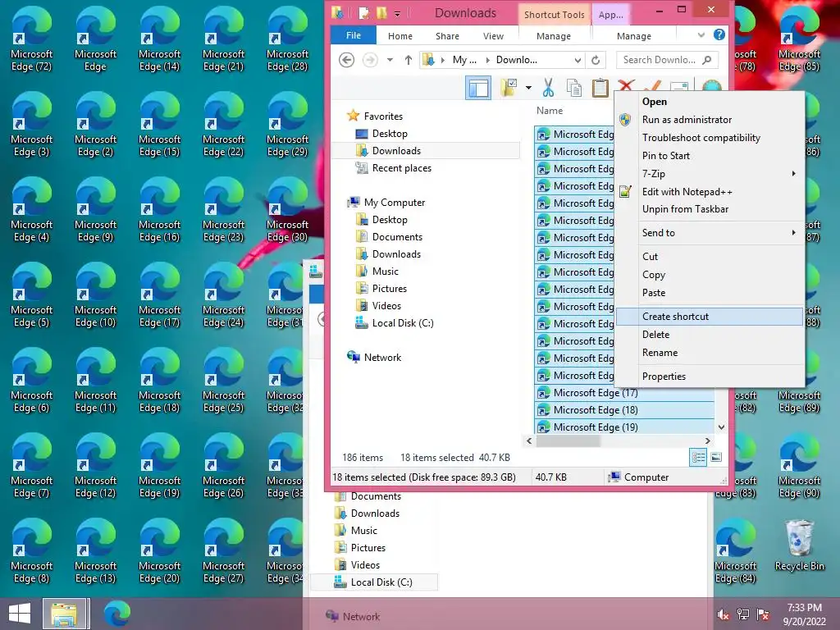Click File Explorer taskbar icon
Image resolution: width=840 pixels, height=630 pixels.
(x=64, y=614)
